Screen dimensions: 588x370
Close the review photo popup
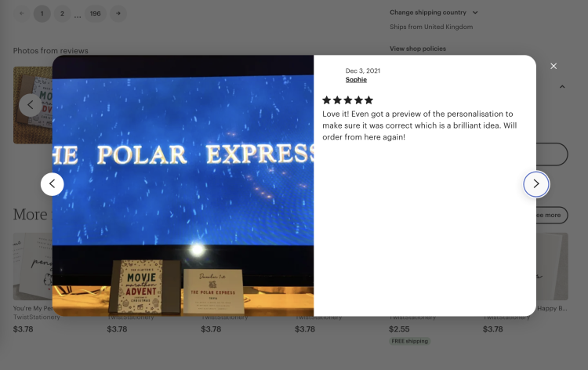click(554, 66)
